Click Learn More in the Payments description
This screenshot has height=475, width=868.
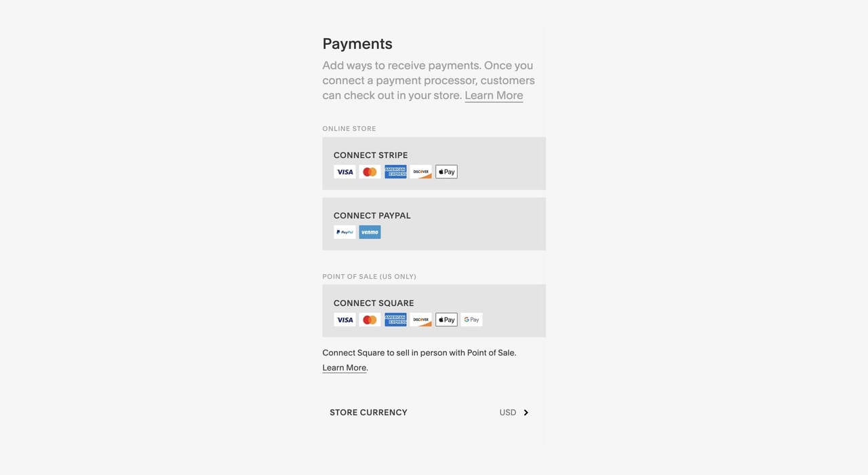coord(494,95)
